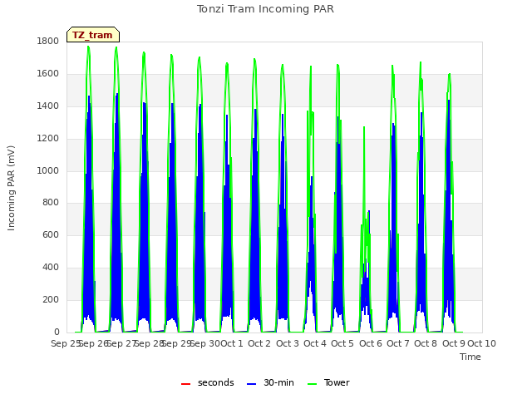Click the 'Oct 4' x-axis date label
The height and width of the screenshot is (399, 532).
point(315,343)
